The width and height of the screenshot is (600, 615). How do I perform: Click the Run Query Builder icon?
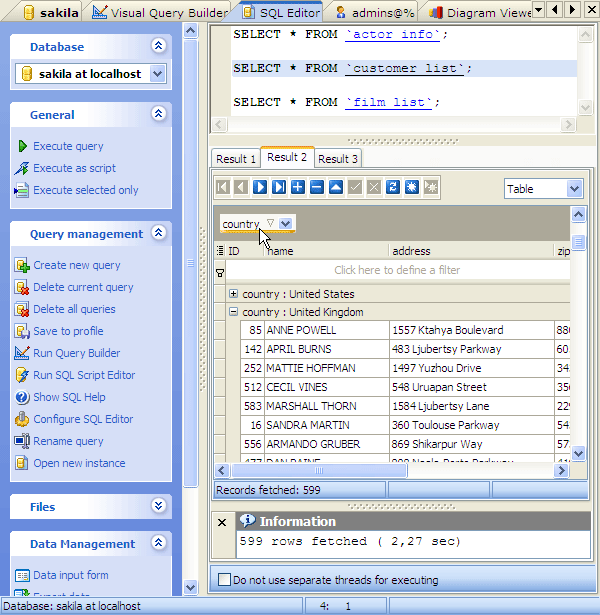pos(22,353)
